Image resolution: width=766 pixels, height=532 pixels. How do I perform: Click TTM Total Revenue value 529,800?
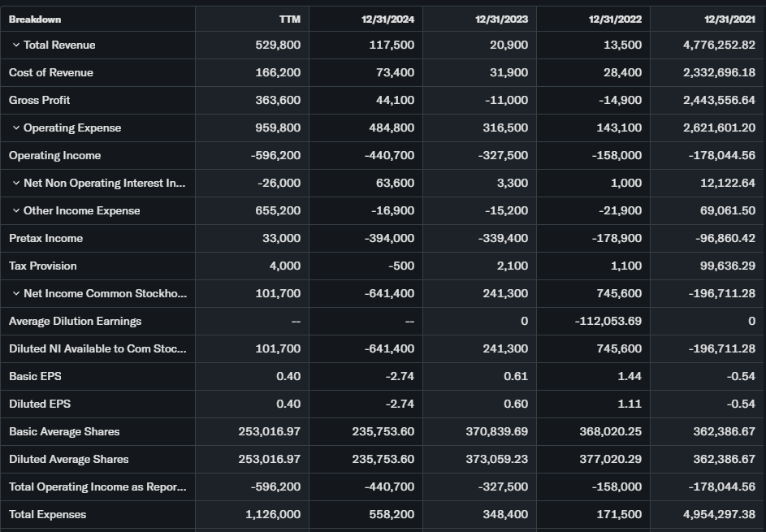coord(278,45)
